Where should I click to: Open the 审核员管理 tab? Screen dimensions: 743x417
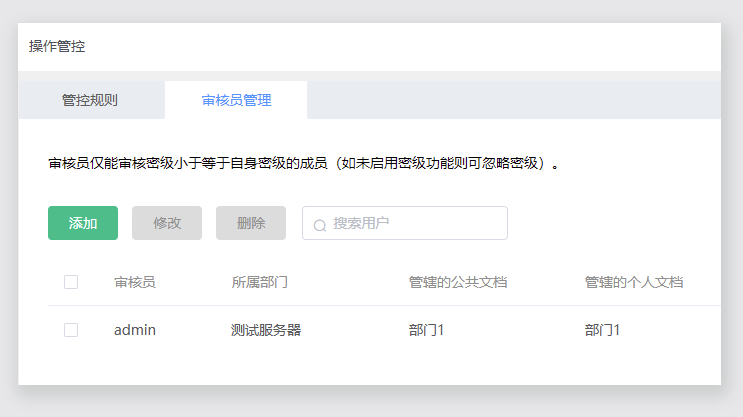pos(236,100)
